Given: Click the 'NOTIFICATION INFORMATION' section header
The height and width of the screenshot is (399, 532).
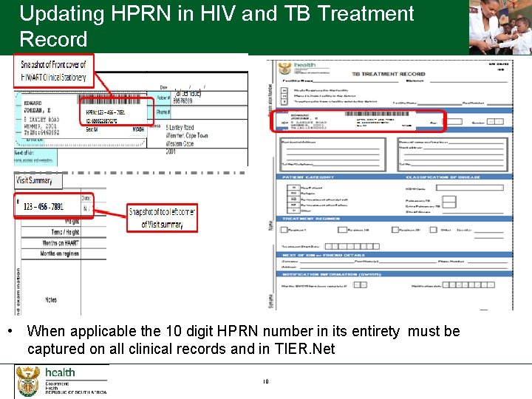Looking at the screenshot, I should [332, 274].
